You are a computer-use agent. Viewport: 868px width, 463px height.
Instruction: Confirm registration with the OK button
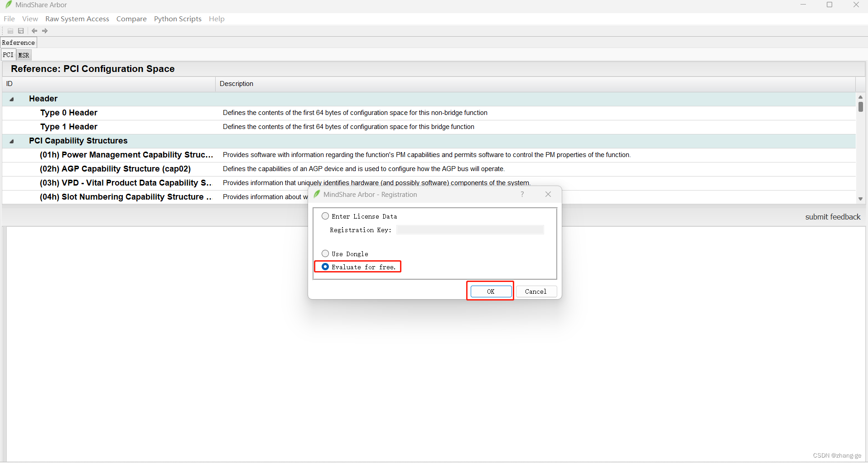[490, 291]
